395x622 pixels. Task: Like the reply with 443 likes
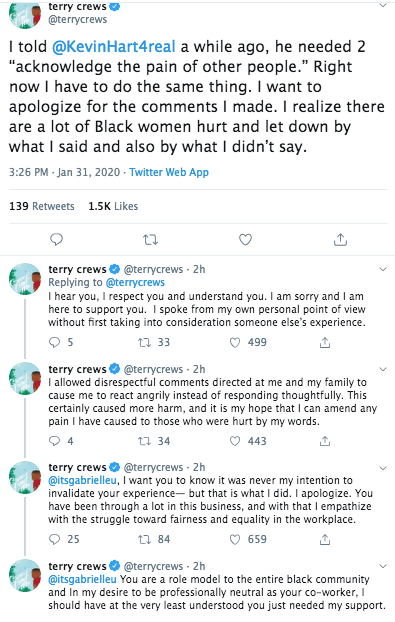[x=235, y=441]
